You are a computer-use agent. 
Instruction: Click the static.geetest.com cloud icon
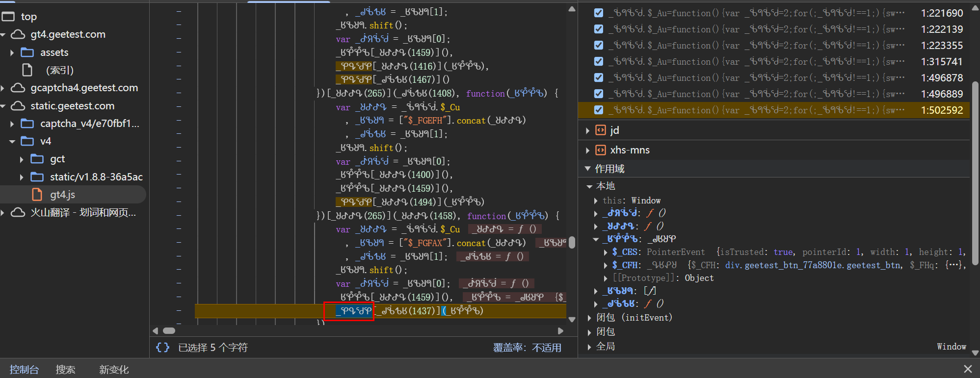click(18, 106)
